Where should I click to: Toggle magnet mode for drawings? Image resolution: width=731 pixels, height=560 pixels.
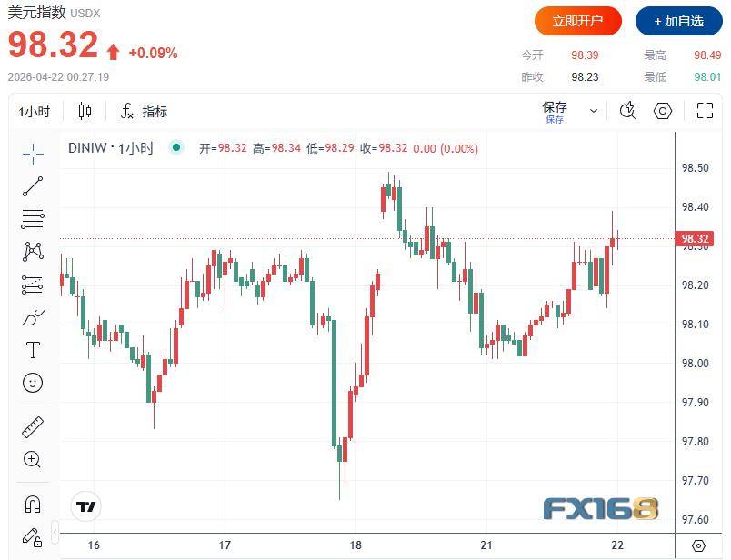[x=33, y=503]
